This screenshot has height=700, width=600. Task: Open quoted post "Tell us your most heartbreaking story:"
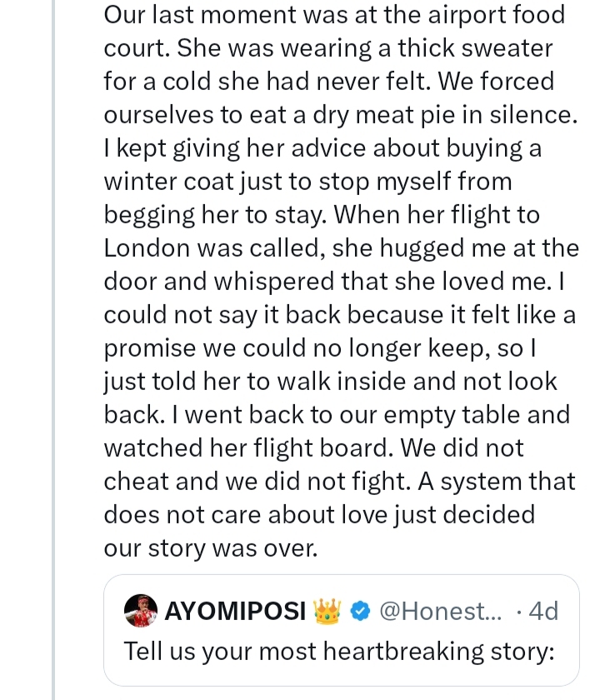tap(339, 651)
